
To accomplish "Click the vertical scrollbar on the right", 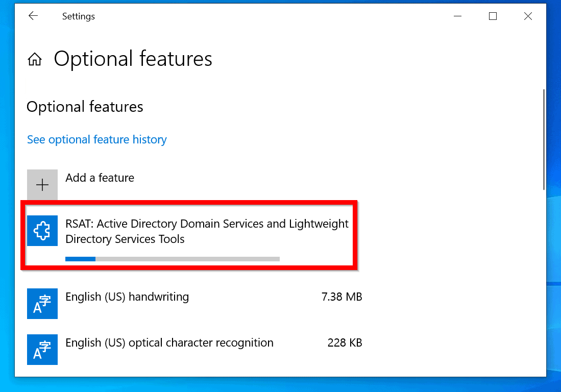I will [544, 138].
